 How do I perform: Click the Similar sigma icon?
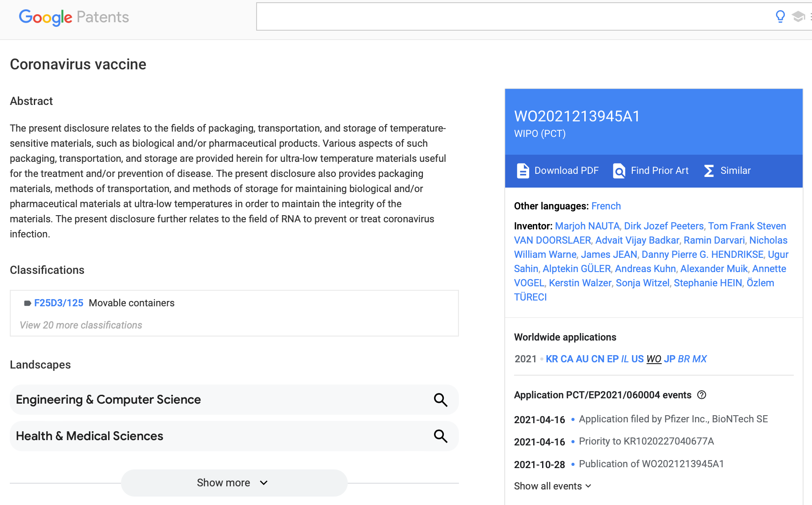pyautogui.click(x=709, y=171)
